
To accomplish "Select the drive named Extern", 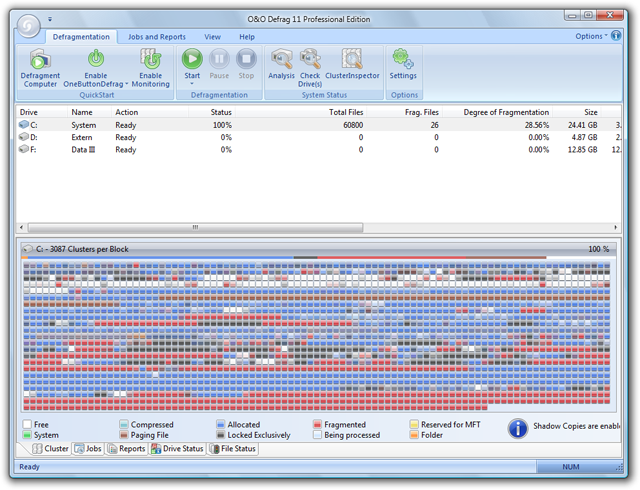I will 82,137.
